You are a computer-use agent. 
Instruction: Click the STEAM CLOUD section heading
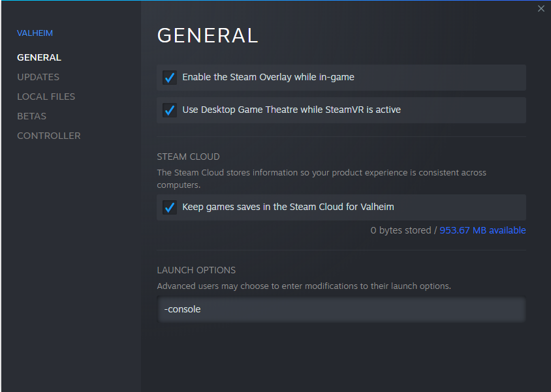pyautogui.click(x=188, y=157)
